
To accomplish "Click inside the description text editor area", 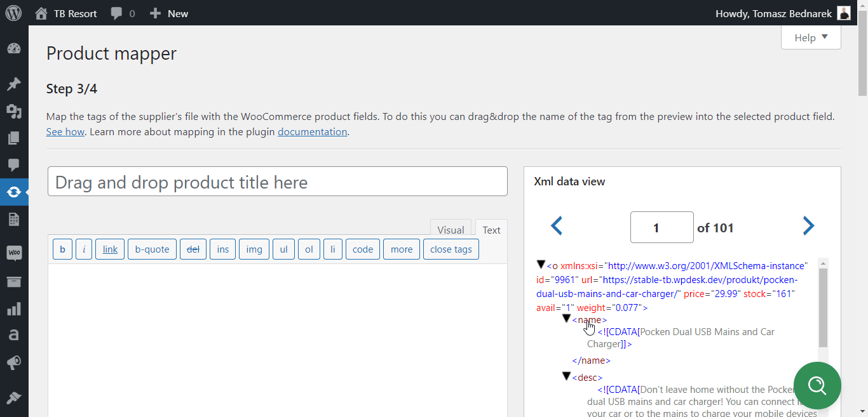I will point(278,340).
